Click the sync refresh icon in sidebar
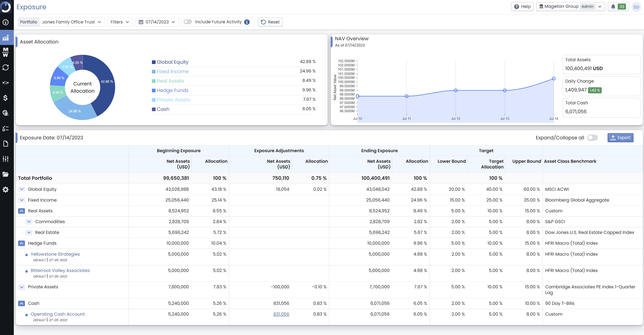Screen dimensions: 644x335 6,67
